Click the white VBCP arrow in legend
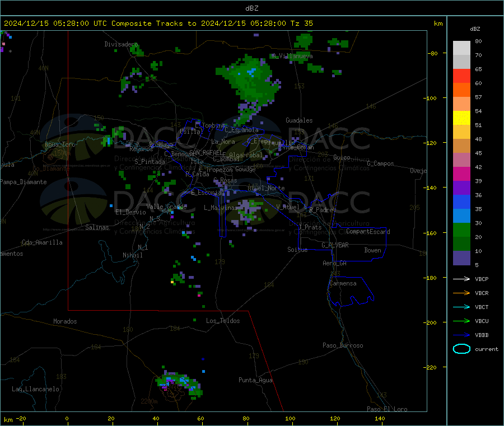The height and width of the screenshot is (426, 504). pos(461,279)
